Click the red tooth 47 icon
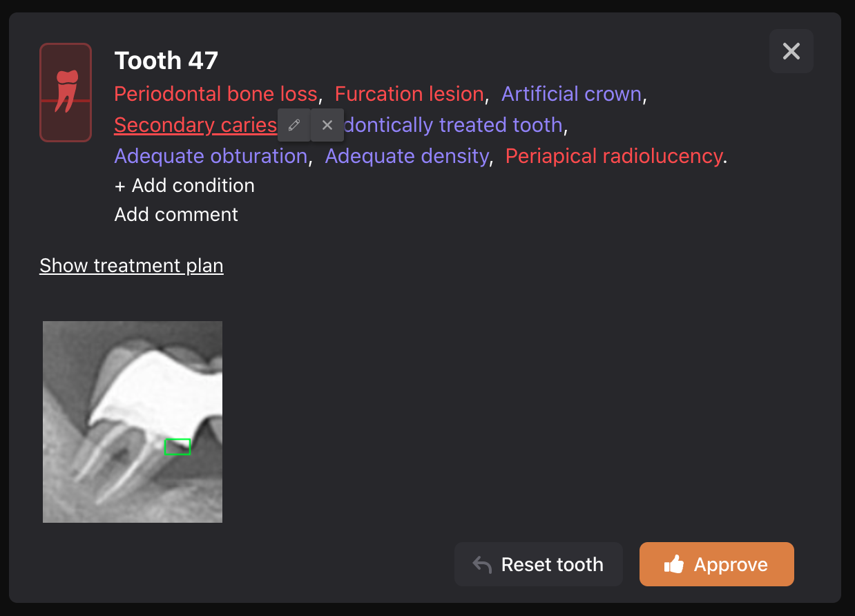The width and height of the screenshot is (855, 616). coord(66,92)
